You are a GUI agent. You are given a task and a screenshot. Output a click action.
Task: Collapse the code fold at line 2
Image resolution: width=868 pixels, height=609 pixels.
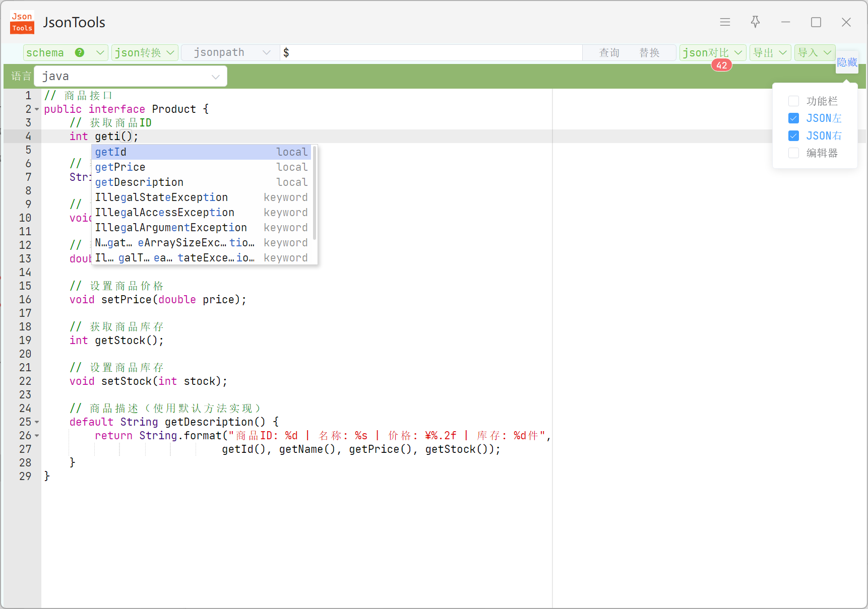37,109
